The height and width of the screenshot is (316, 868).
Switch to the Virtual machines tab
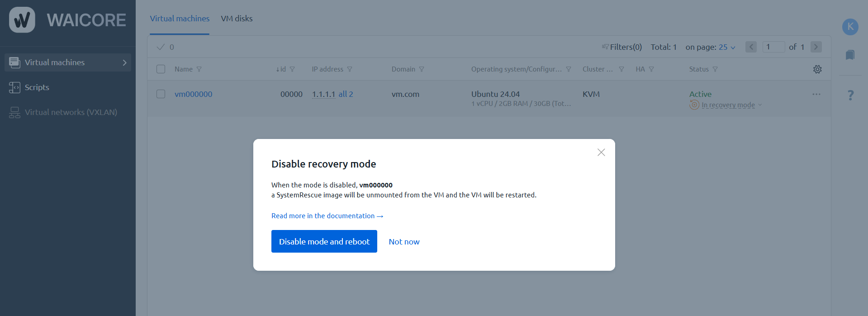point(180,19)
